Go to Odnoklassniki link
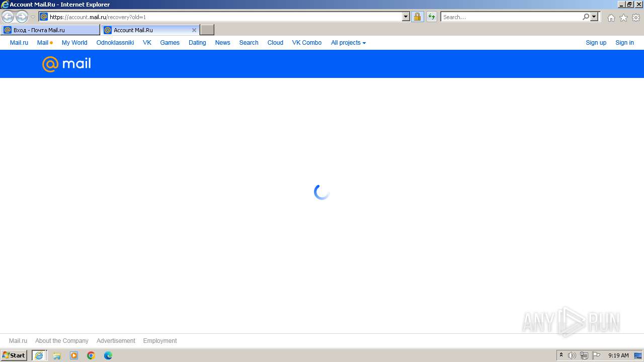The width and height of the screenshot is (644, 362). point(115,43)
